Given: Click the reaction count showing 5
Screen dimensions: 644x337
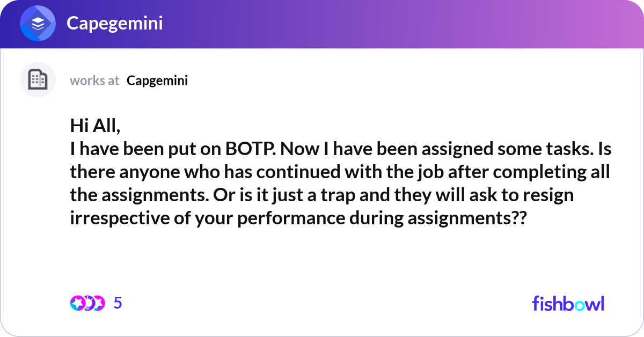Looking at the screenshot, I should coord(118,303).
